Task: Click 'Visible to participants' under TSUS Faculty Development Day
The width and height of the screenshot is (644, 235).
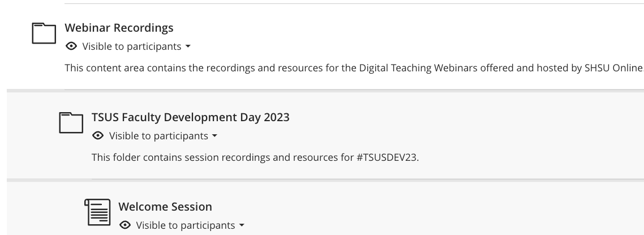Action: 158,136
